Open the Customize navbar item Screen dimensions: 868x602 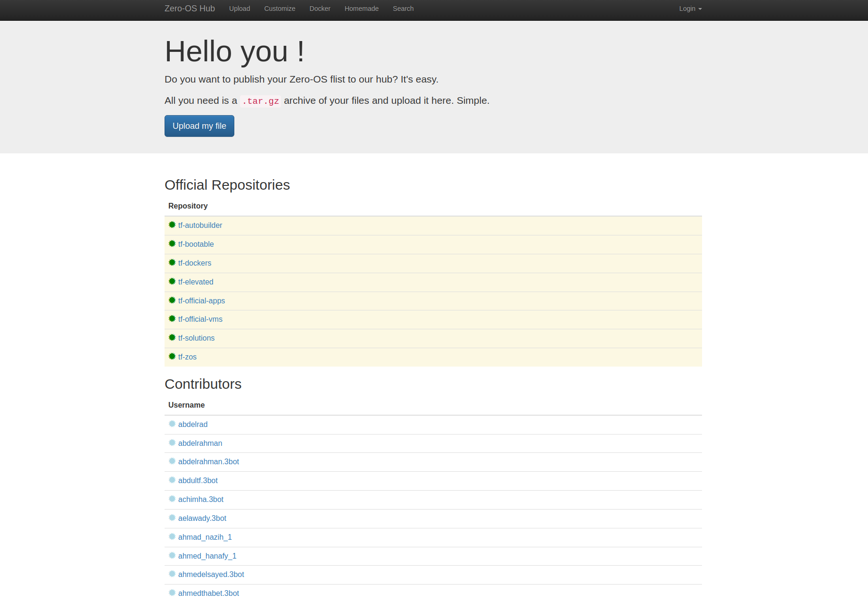(280, 8)
